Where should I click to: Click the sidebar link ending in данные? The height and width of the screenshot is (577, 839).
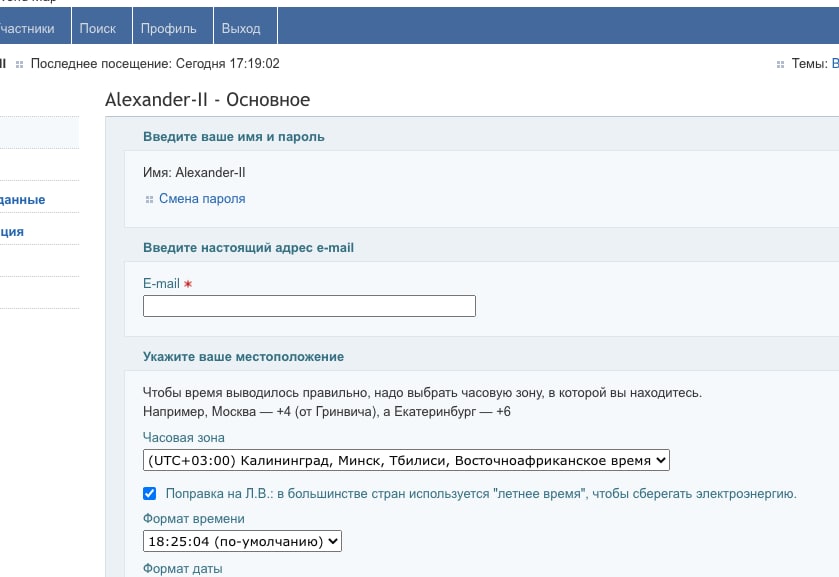click(x=22, y=200)
